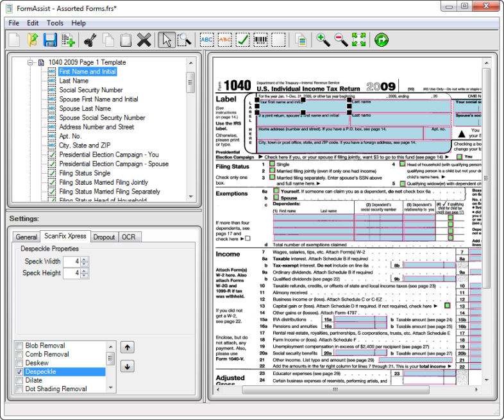Zoom in with the green plus magnifier
This screenshot has width=504, height=420.
coord(323,40)
